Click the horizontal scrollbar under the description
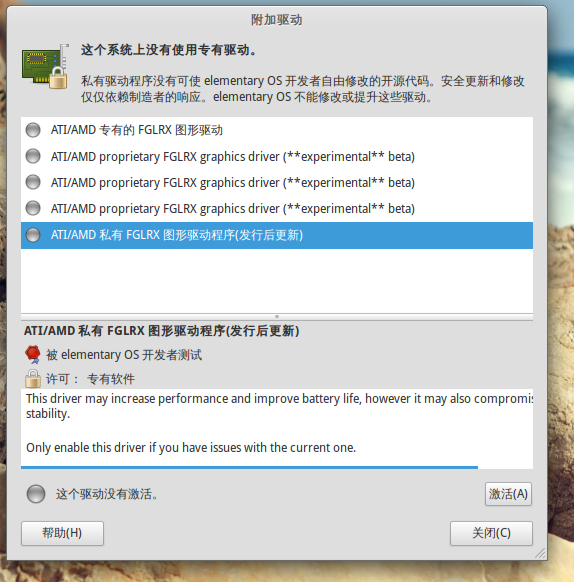This screenshot has width=574, height=582. (250, 467)
